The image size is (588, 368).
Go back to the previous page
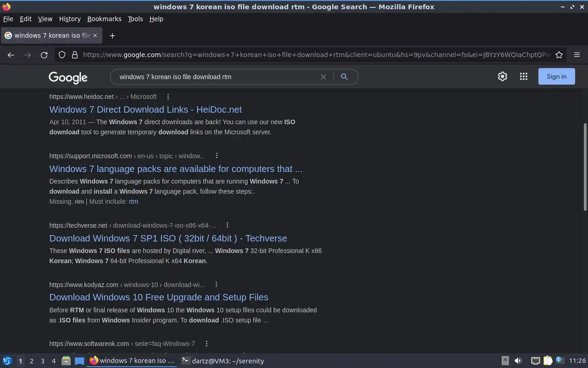11,55
